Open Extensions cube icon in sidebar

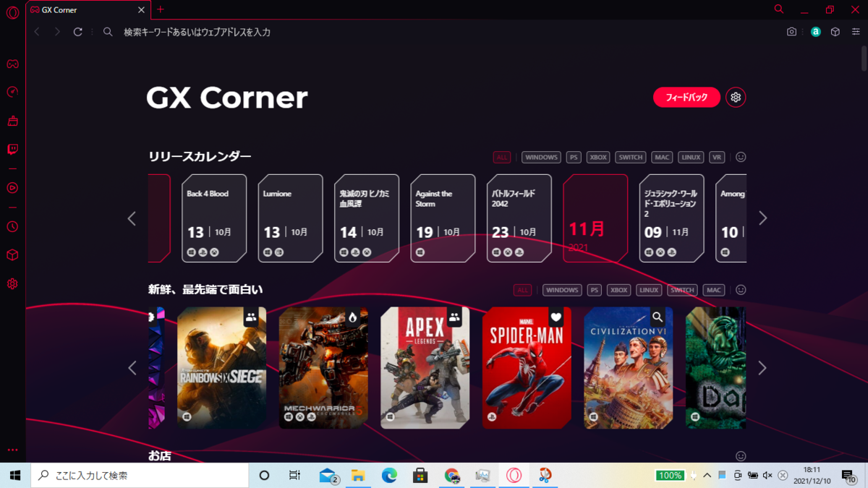point(12,255)
